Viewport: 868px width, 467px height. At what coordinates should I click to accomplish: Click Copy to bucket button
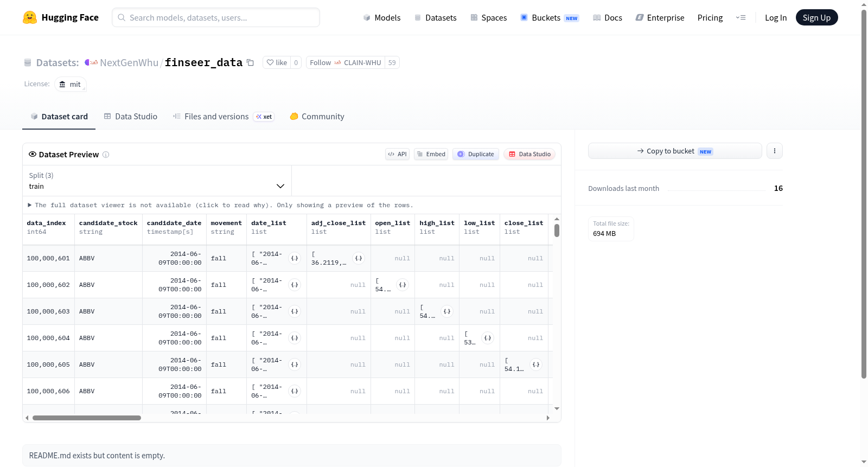click(x=675, y=151)
